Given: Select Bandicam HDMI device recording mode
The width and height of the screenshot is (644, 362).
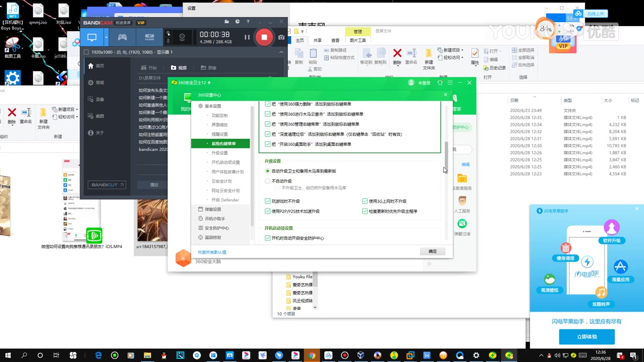Looking at the screenshot, I should pyautogui.click(x=149, y=37).
